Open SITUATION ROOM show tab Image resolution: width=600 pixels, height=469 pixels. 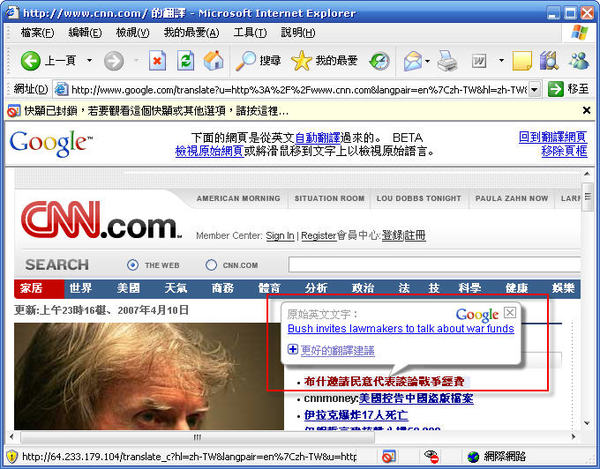[329, 199]
